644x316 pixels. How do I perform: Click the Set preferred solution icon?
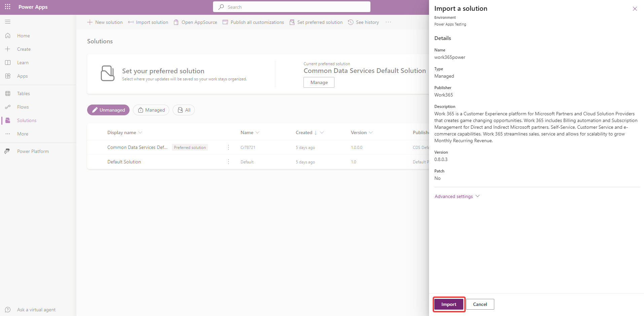click(292, 22)
